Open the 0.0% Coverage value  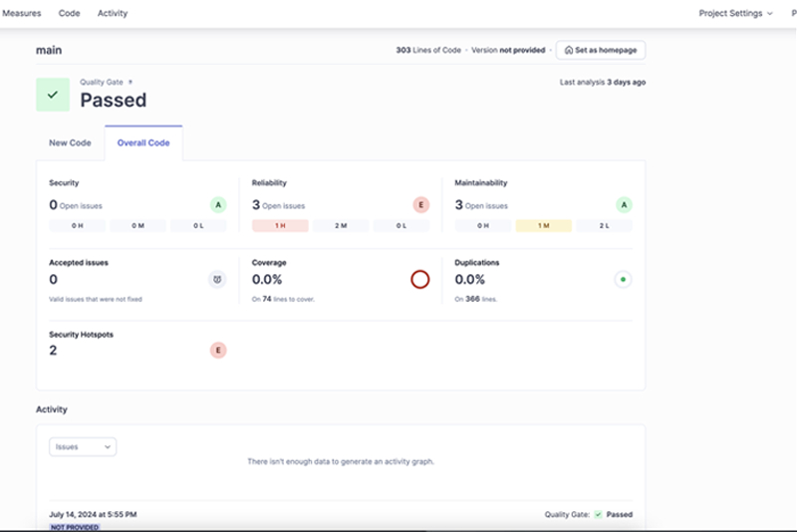coord(270,280)
